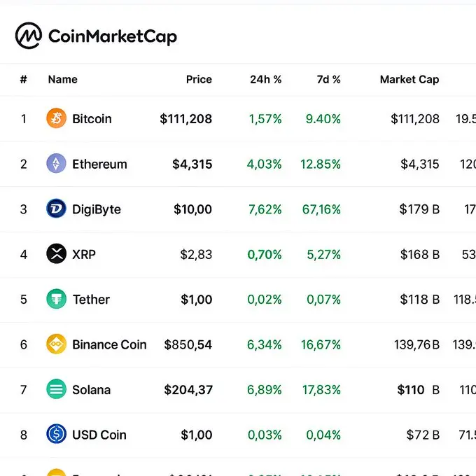
Task: Open the teal Solana coin icon
Action: [56, 389]
